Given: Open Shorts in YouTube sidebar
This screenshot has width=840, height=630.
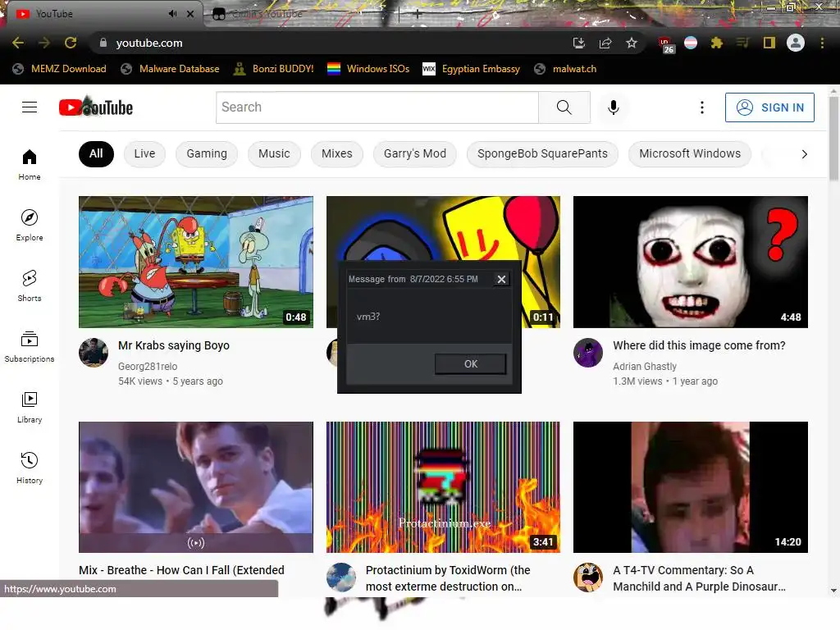Looking at the screenshot, I should tap(30, 286).
